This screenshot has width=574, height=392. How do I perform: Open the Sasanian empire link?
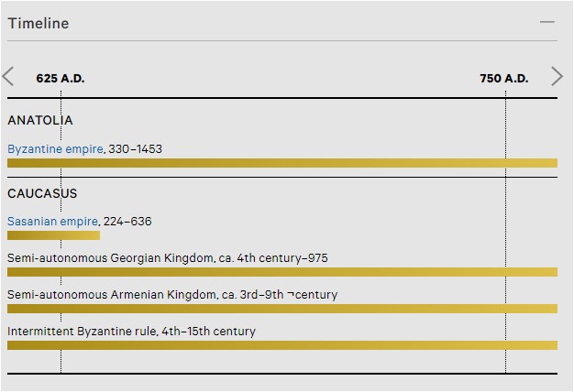[52, 222]
